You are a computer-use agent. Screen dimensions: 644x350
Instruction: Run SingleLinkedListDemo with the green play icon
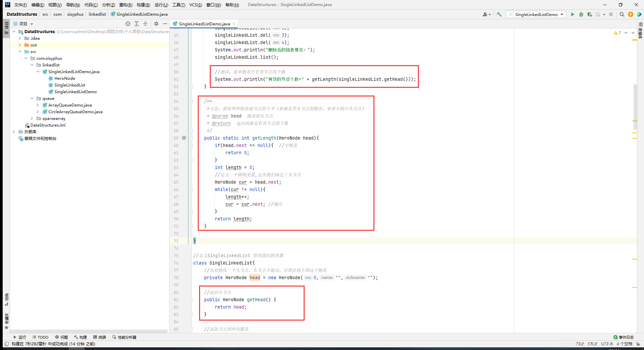point(573,14)
